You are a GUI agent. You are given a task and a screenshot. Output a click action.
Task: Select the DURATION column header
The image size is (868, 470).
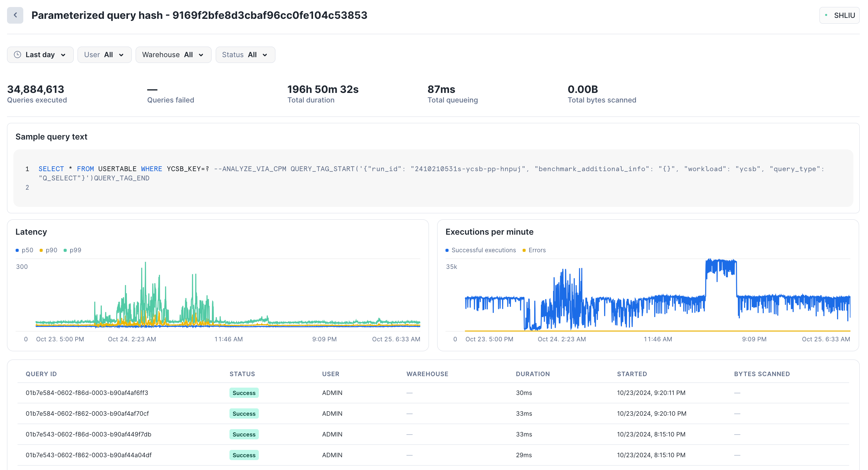coord(533,374)
